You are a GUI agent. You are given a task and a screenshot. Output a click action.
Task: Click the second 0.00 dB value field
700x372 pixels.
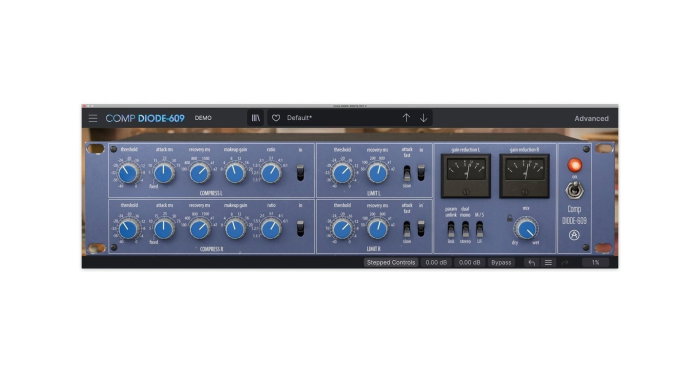[469, 263]
